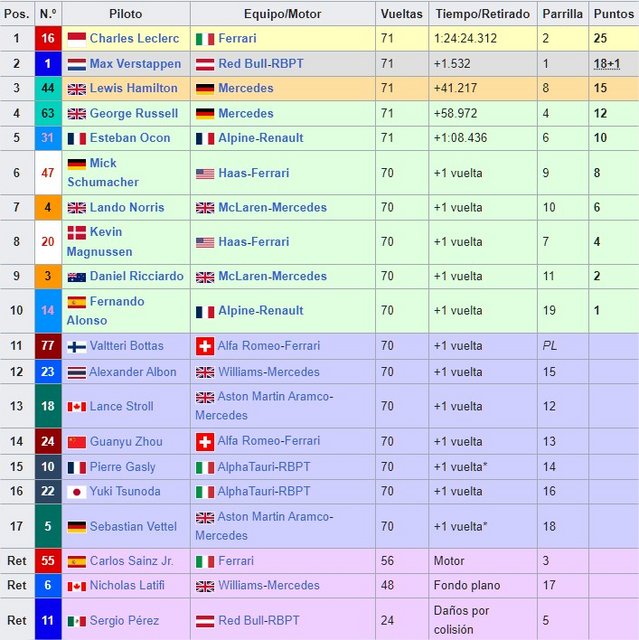The width and height of the screenshot is (639, 640).
Task: Click the Spanish flag beside Fernando Alonso
Action: 77,302
